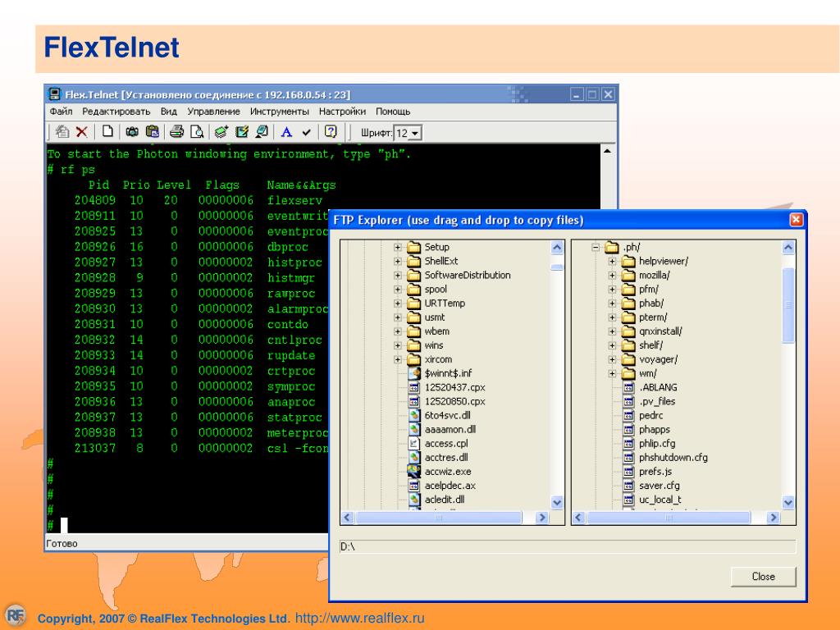This screenshot has height=630, width=840.
Task: Expand the SoftwareDistribution folder
Action: [398, 275]
